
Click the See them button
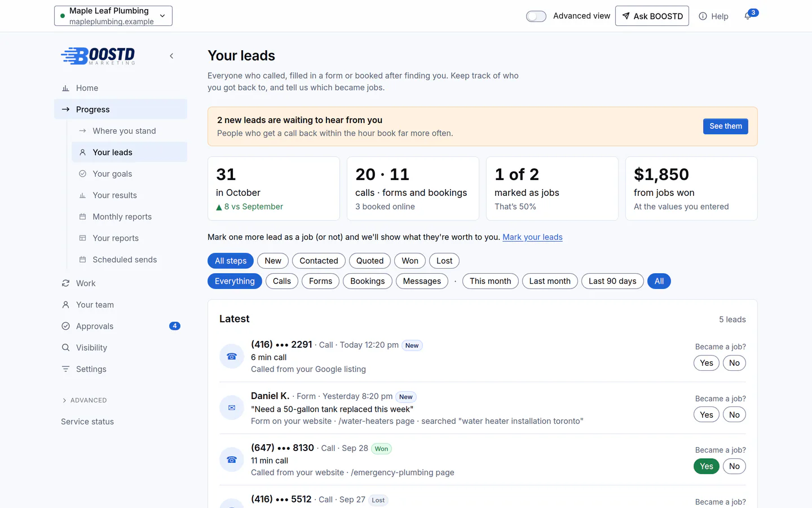pos(726,126)
